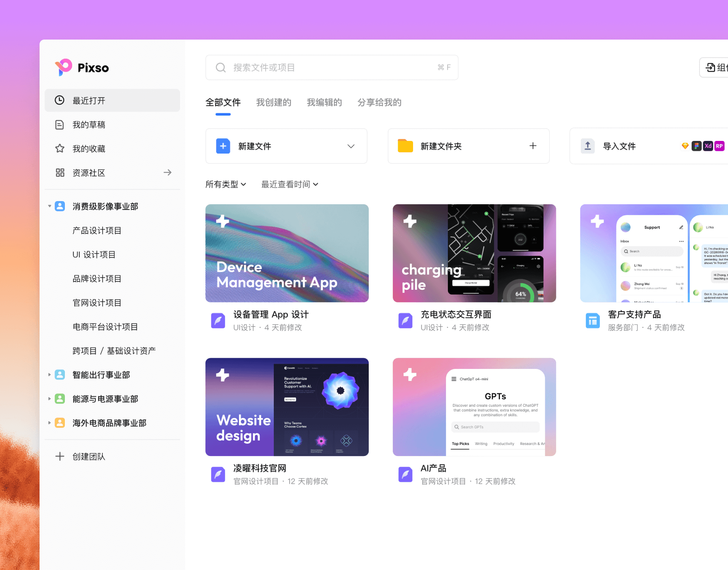The height and width of the screenshot is (570, 728).
Task: Click the 我的收藏 star icon
Action: (x=59, y=148)
